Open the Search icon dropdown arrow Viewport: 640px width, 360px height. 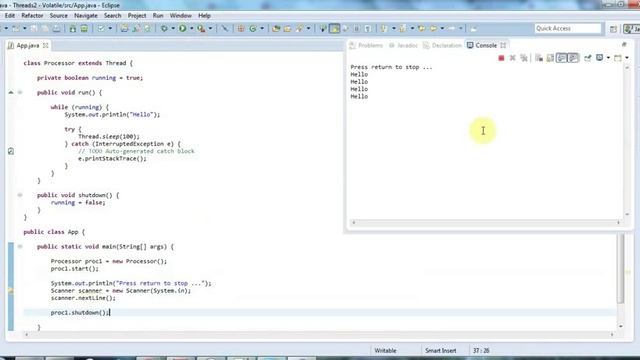(x=309, y=28)
